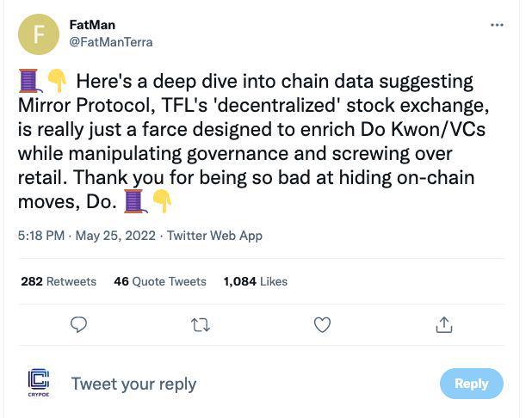View the 1,084 Likes list

point(255,281)
